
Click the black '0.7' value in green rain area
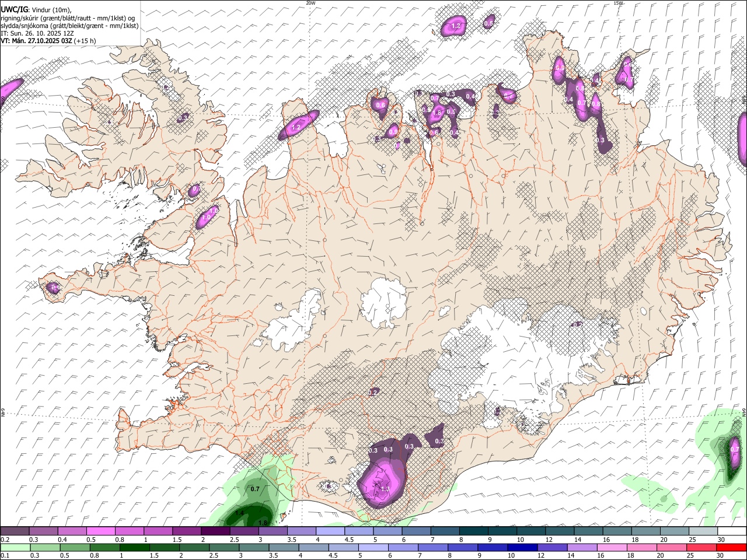pyautogui.click(x=255, y=489)
